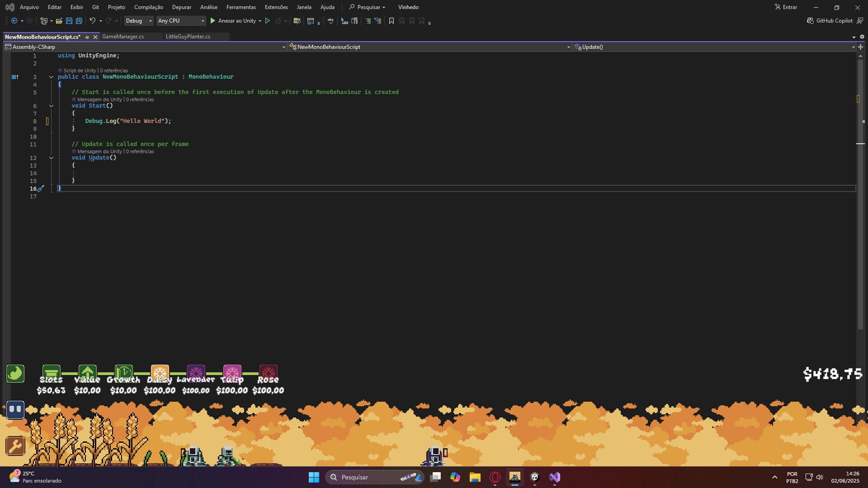Click the Anexar ao Unity button
The image size is (868, 488).
[x=233, y=21]
